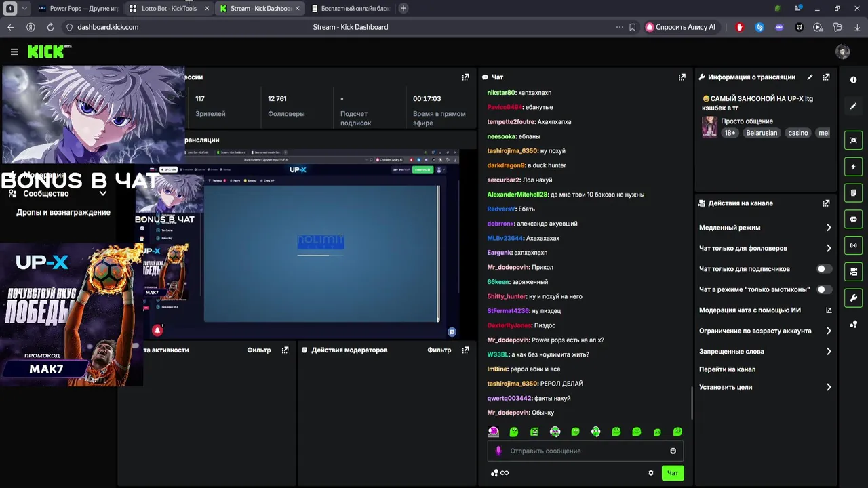Open chat settings gear
This screenshot has height=488, width=868.
tap(651, 473)
